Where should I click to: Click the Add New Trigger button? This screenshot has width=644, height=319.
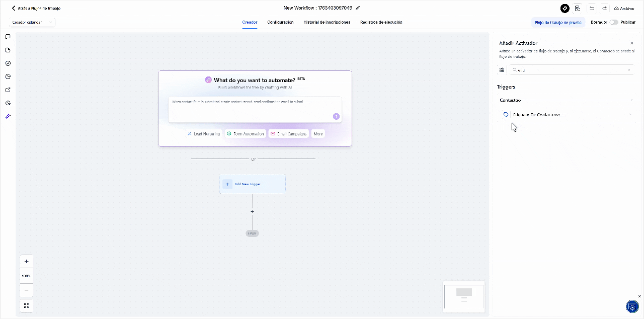(252, 184)
